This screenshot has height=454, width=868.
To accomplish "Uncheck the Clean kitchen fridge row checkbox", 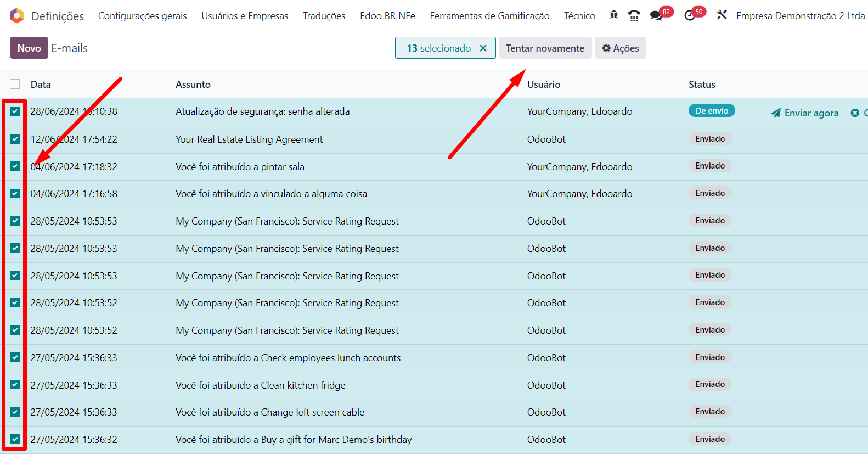I will [15, 385].
